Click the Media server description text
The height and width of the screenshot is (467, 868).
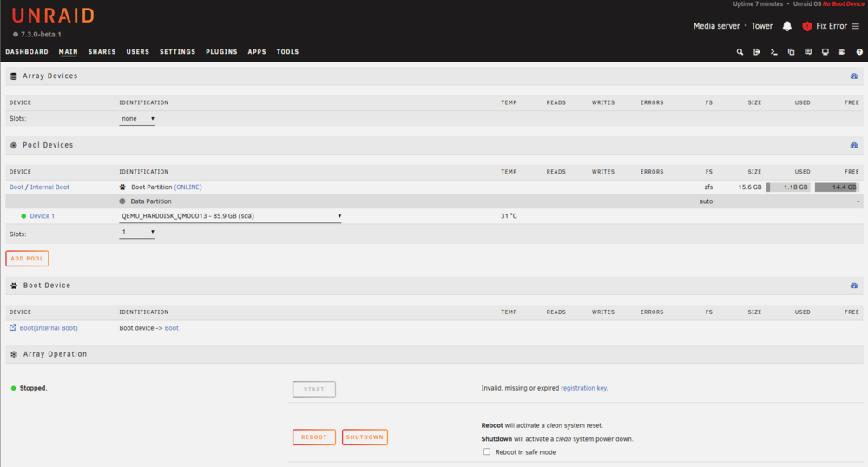coord(717,26)
